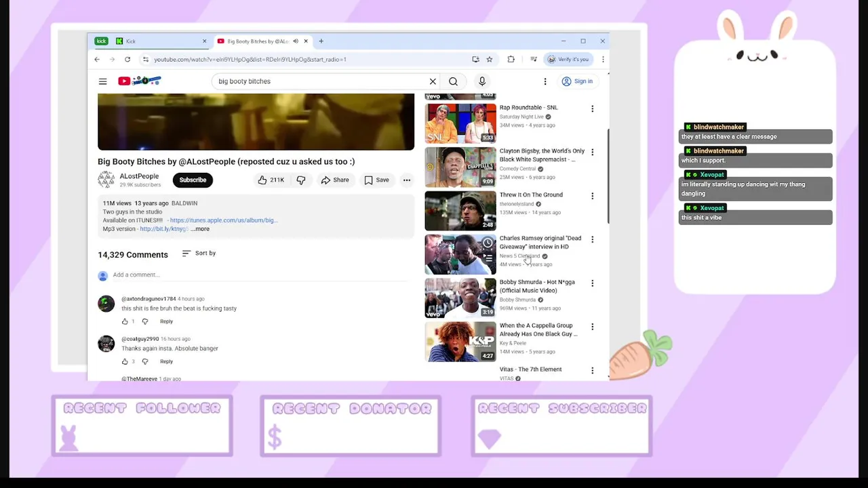Reply to @coatguy2990 comment
The image size is (868, 488).
tap(166, 361)
